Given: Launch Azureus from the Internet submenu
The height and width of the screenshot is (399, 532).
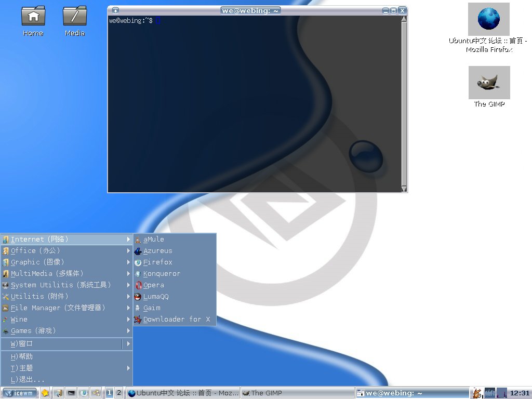Looking at the screenshot, I should [175, 251].
